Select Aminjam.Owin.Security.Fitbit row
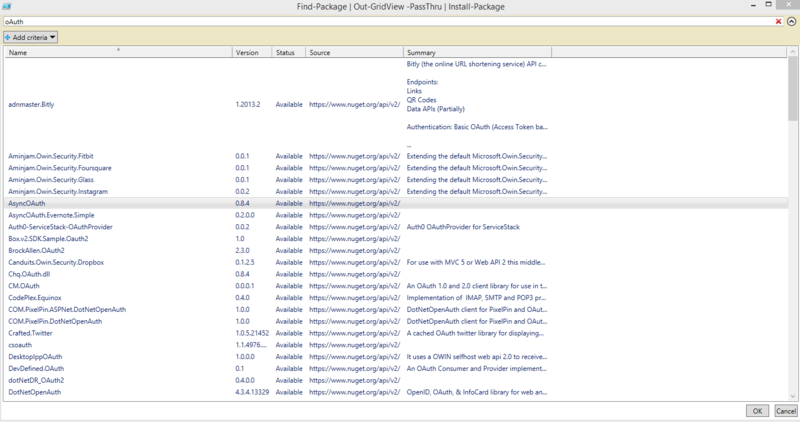 pos(396,156)
